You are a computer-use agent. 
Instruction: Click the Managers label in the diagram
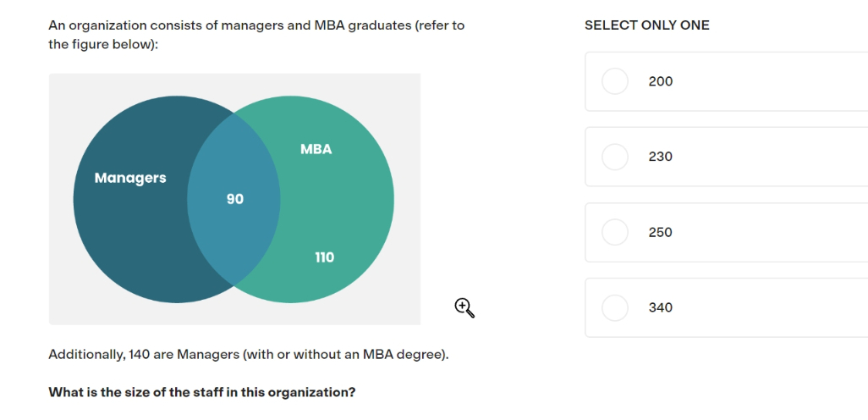coord(130,178)
